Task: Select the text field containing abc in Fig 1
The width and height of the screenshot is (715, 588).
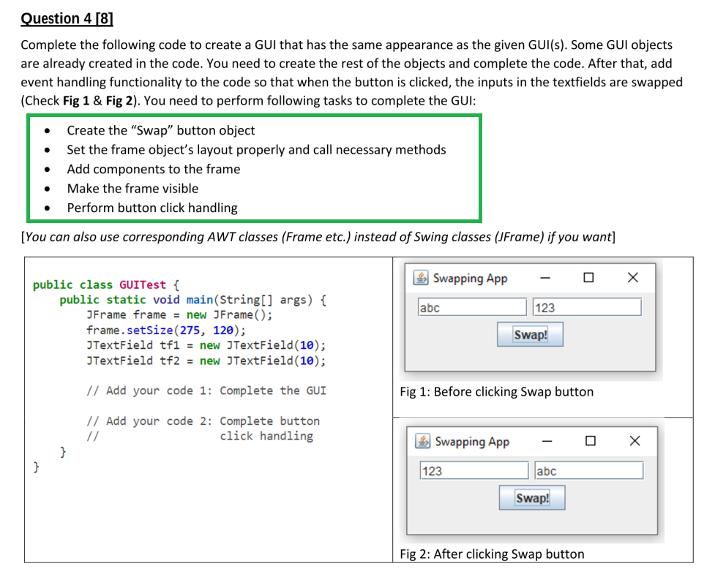Action: point(471,307)
